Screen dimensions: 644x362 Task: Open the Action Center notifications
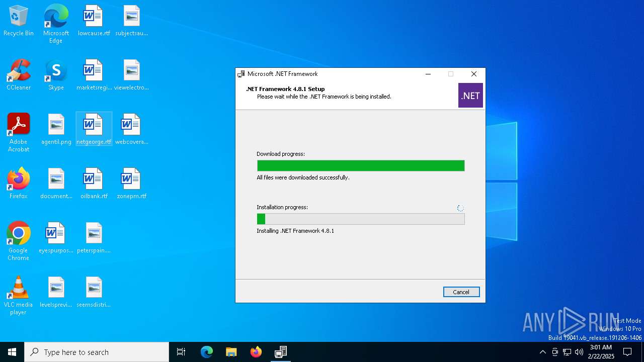pos(627,352)
